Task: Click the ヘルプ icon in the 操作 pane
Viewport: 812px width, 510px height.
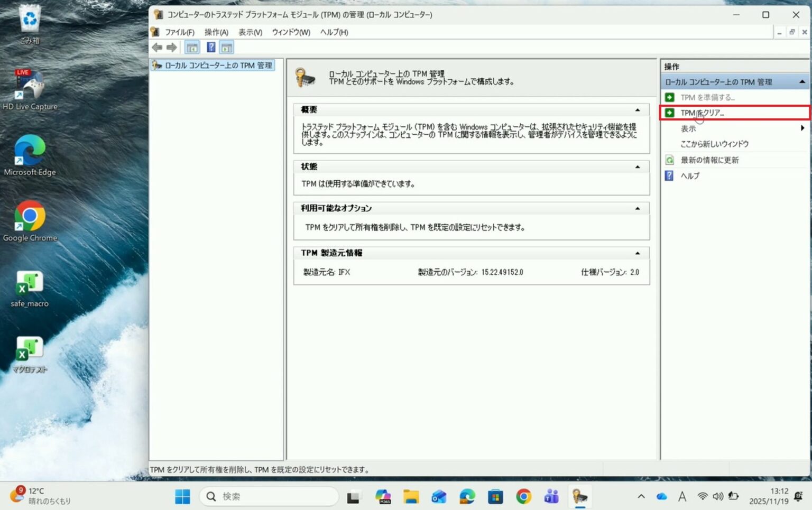Action: coord(668,175)
